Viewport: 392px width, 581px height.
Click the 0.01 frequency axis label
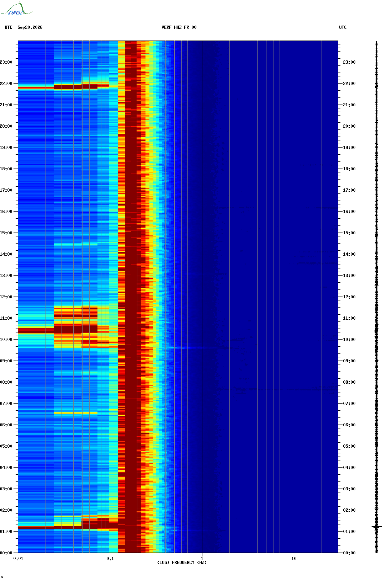click(18, 559)
